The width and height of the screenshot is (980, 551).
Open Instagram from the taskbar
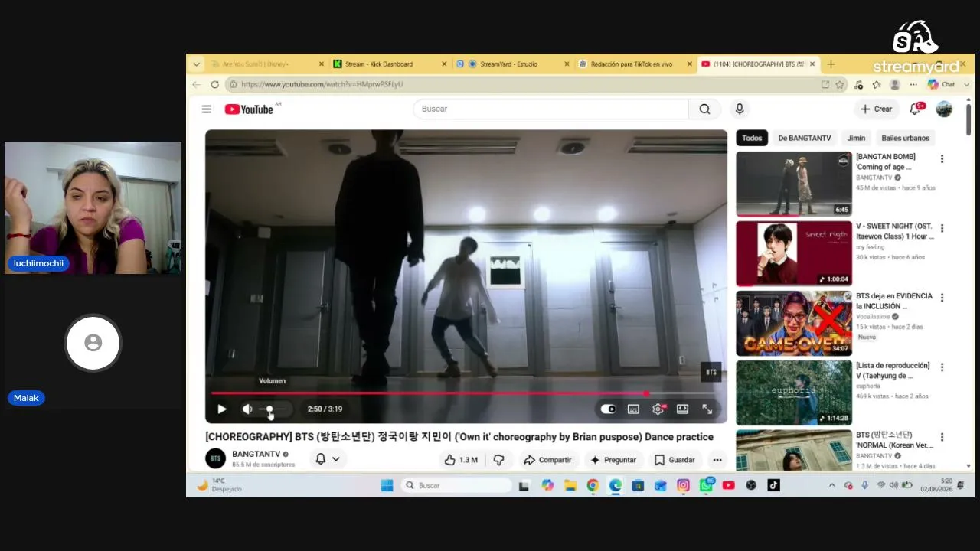click(683, 485)
